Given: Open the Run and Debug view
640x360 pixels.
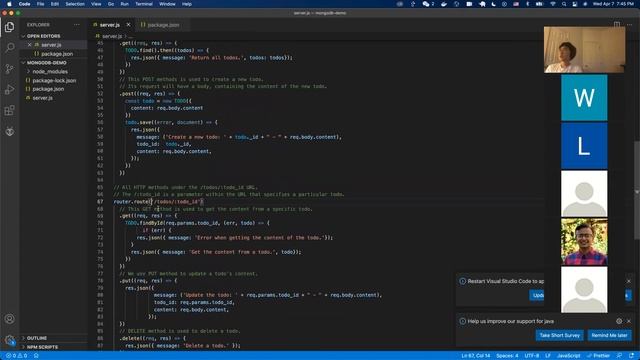Looking at the screenshot, I should (9, 89).
